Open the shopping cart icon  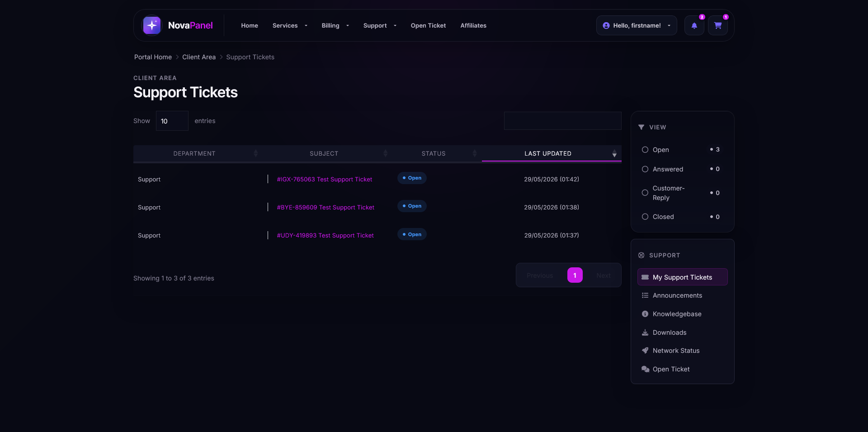point(718,25)
